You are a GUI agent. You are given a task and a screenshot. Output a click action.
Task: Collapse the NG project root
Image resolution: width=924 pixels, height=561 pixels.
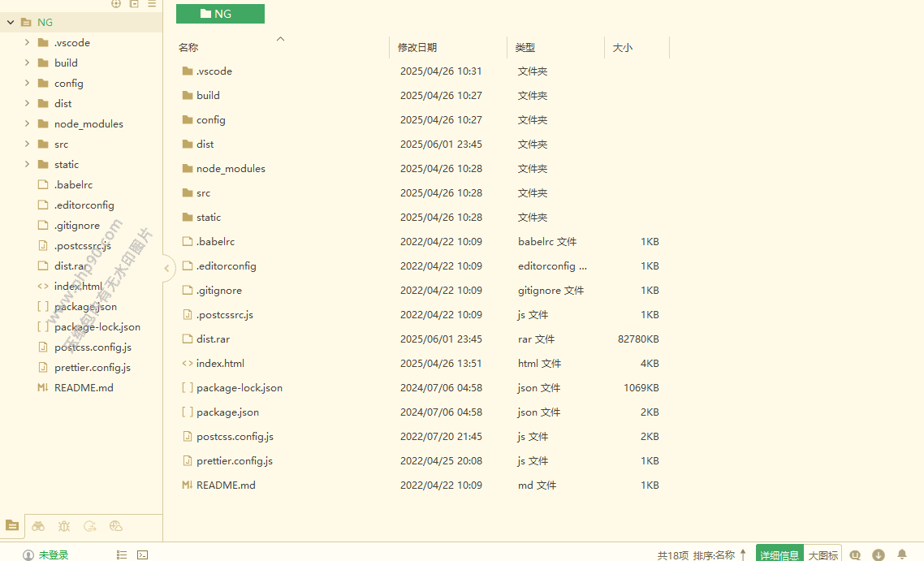[x=11, y=23]
